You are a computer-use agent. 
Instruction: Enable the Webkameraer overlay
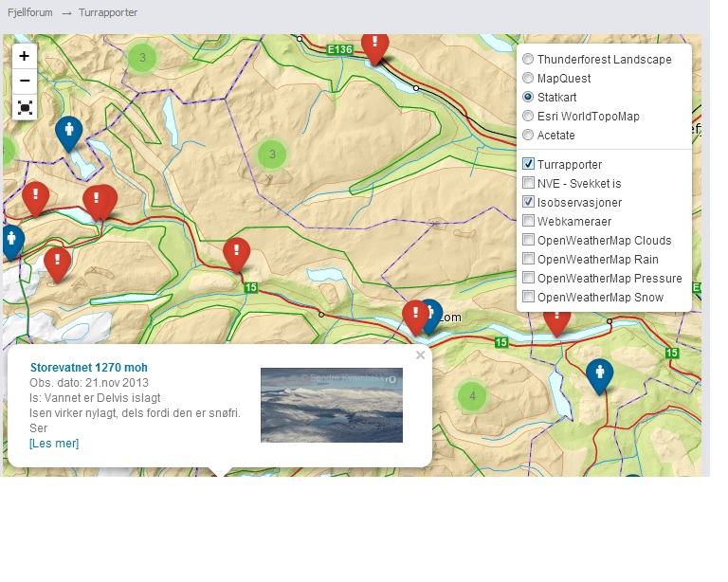point(529,222)
